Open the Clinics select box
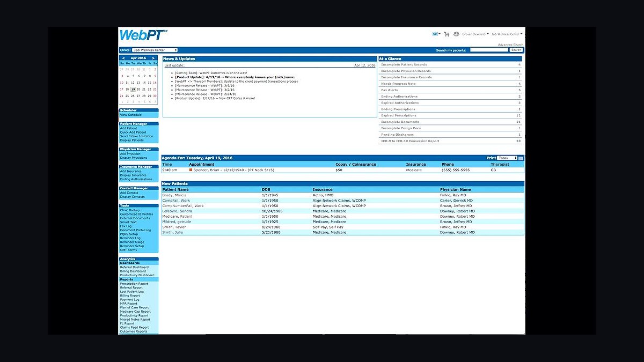The width and height of the screenshot is (644, 362). tap(155, 50)
